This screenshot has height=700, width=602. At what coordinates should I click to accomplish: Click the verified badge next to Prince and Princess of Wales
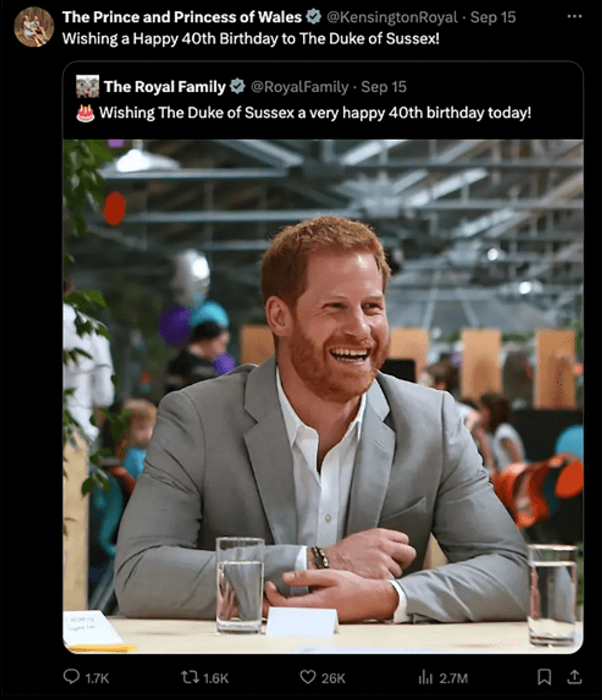click(x=315, y=17)
